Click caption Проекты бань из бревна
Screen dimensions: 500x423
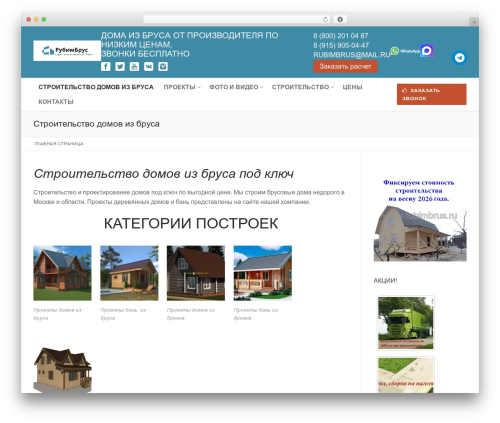[x=256, y=314]
